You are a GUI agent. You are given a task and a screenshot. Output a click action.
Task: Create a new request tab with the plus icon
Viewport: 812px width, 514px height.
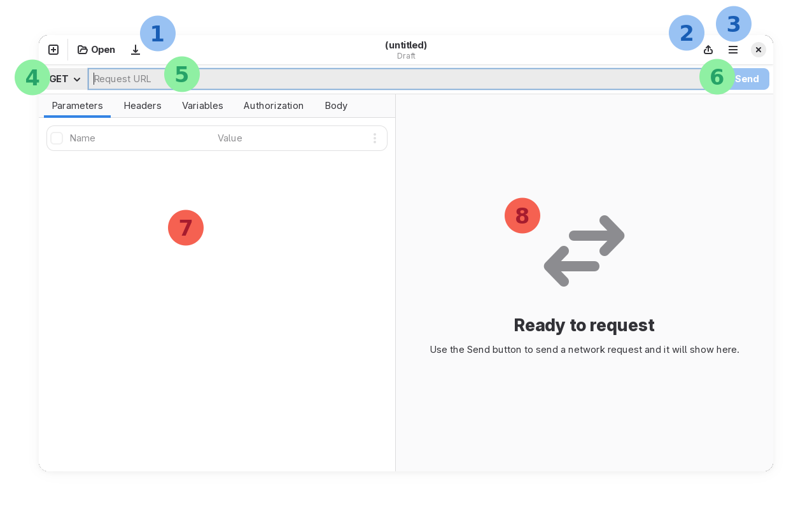[53, 50]
